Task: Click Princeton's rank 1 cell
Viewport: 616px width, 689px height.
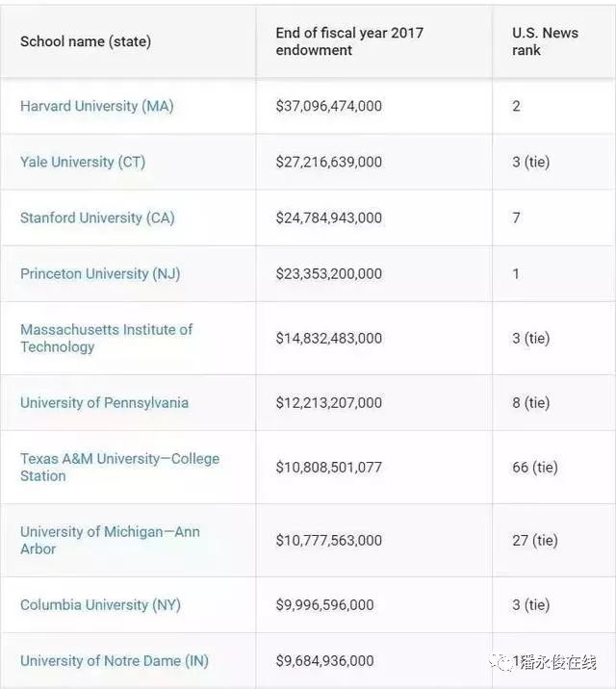Action: pos(516,273)
